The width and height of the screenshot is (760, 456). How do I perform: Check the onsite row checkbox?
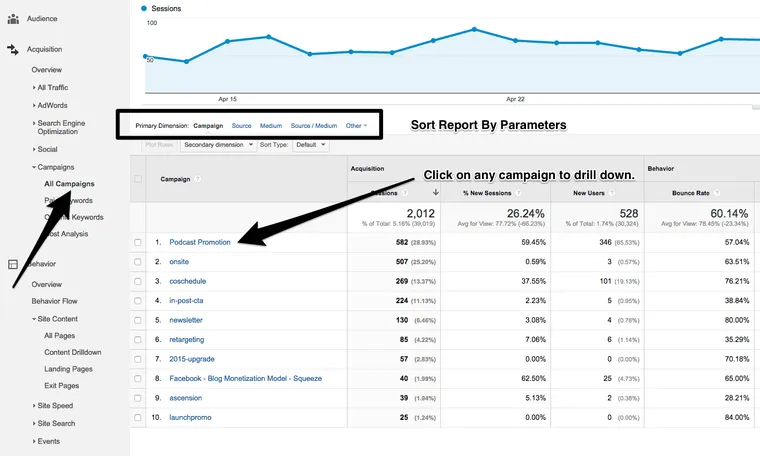tap(138, 262)
